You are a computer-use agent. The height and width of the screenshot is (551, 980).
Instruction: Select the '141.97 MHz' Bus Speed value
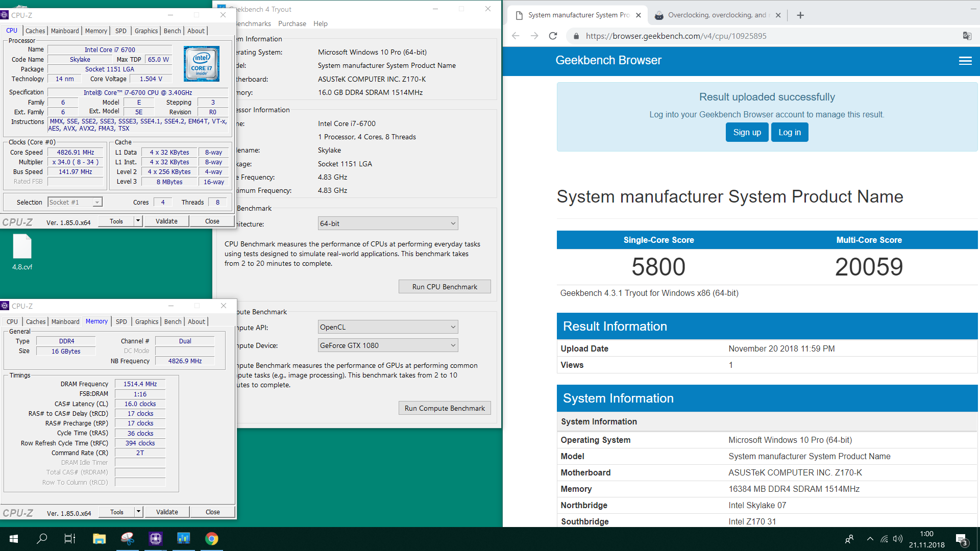coord(76,172)
